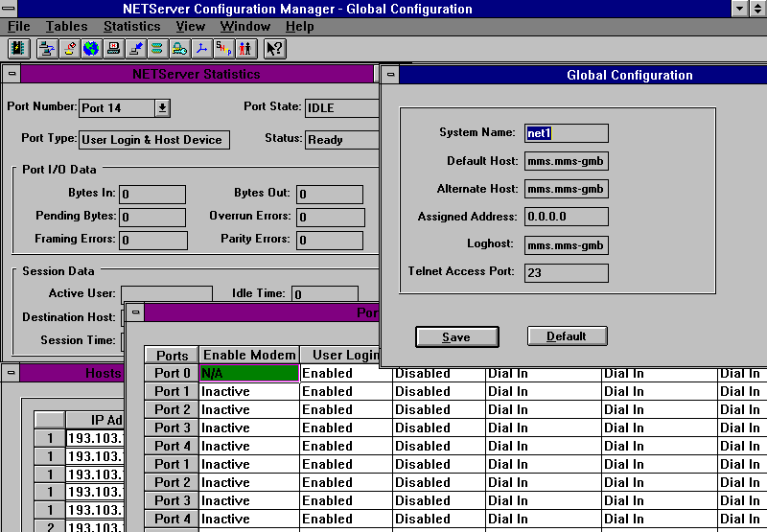This screenshot has width=767, height=532.
Task: Expand the Port Number dropdown
Action: pyautogui.click(x=162, y=108)
